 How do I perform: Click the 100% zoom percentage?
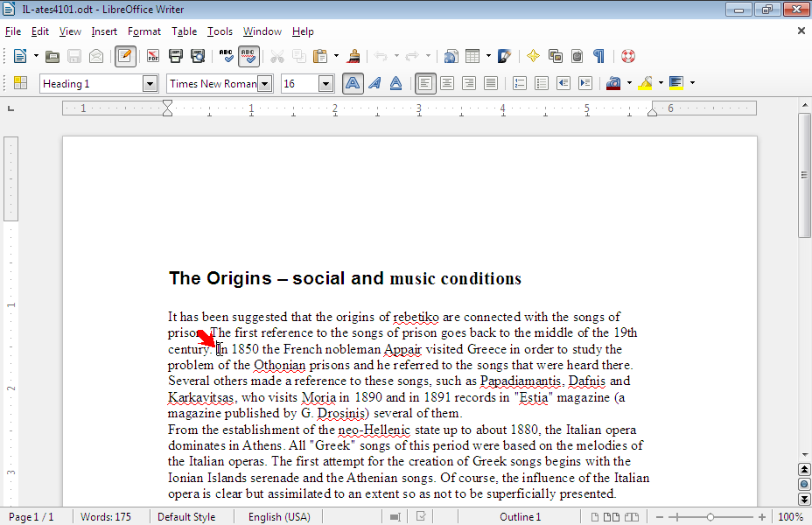pyautogui.click(x=790, y=517)
